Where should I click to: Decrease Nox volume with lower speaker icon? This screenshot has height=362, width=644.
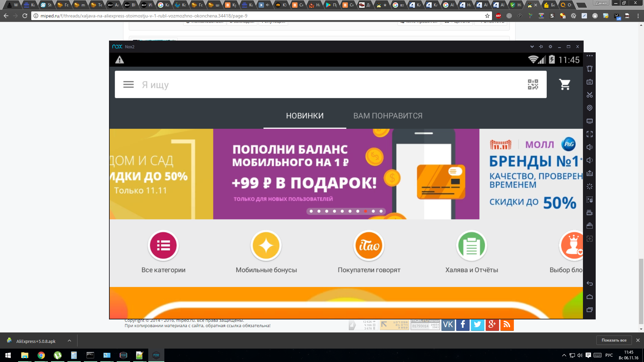point(590,160)
